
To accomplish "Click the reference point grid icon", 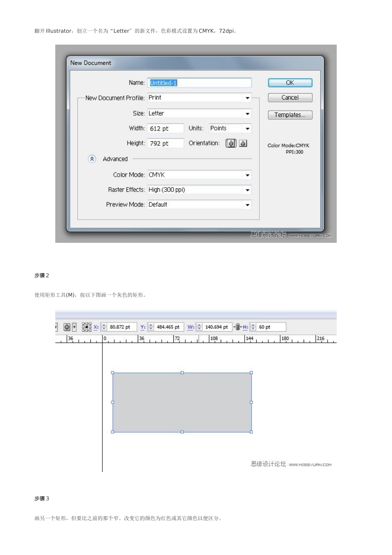I will pyautogui.click(x=87, y=327).
